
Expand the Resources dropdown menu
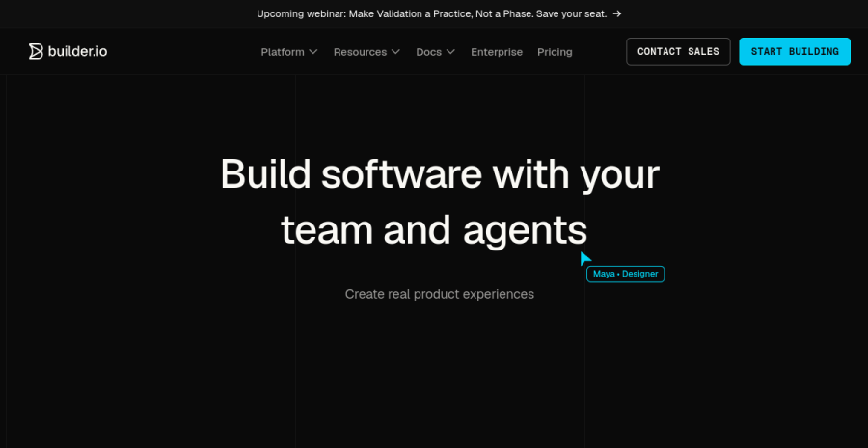366,52
